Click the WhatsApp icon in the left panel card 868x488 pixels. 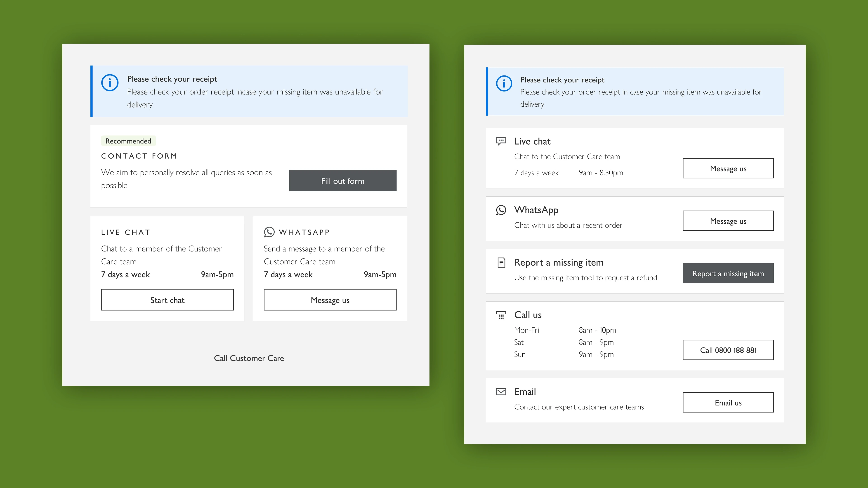pos(269,232)
